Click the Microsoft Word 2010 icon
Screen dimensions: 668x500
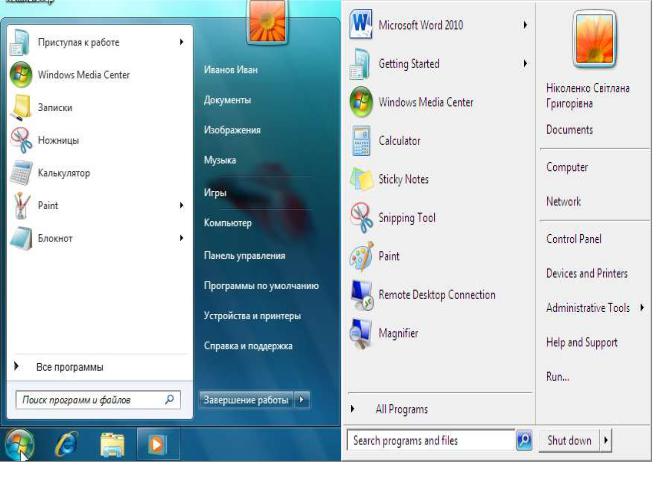(361, 25)
